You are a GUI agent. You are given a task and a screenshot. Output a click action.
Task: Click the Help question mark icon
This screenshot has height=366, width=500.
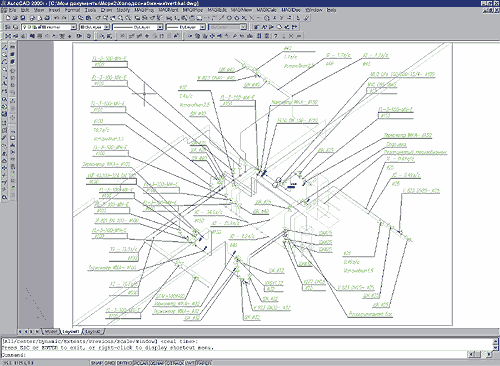click(x=276, y=36)
